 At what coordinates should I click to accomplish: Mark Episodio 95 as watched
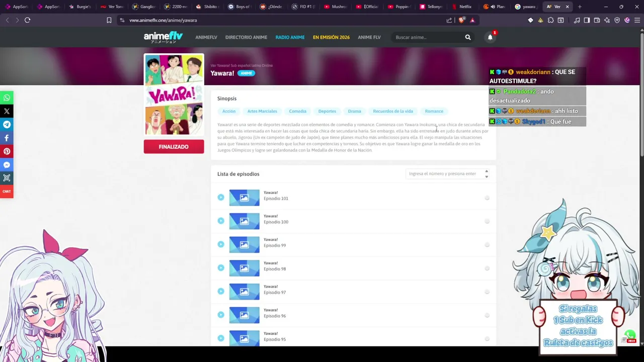(487, 339)
